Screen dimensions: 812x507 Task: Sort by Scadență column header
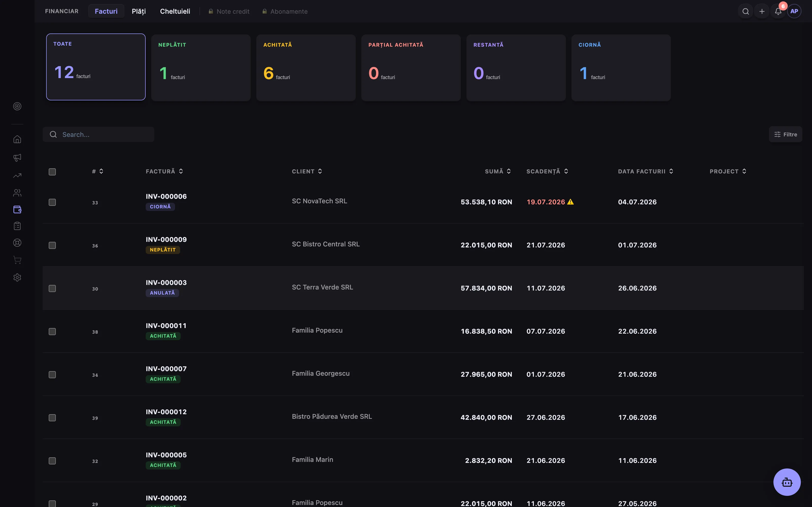547,171
